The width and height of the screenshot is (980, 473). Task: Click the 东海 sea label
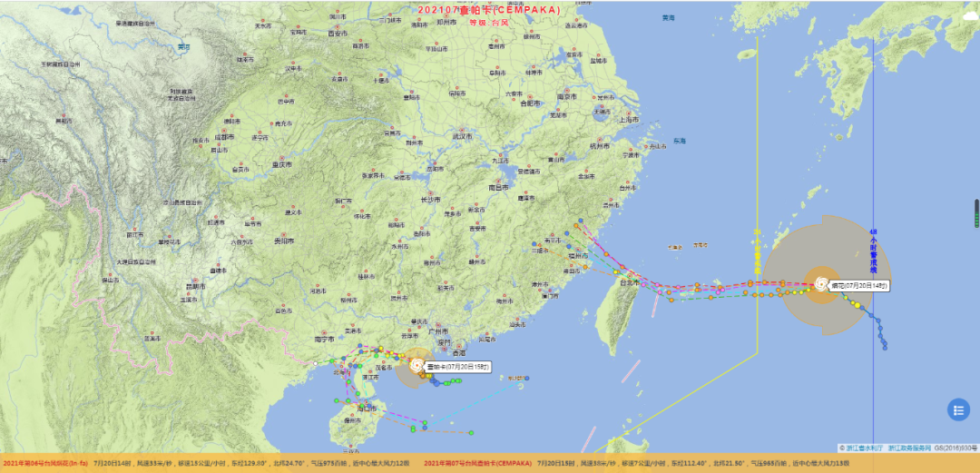point(680,141)
